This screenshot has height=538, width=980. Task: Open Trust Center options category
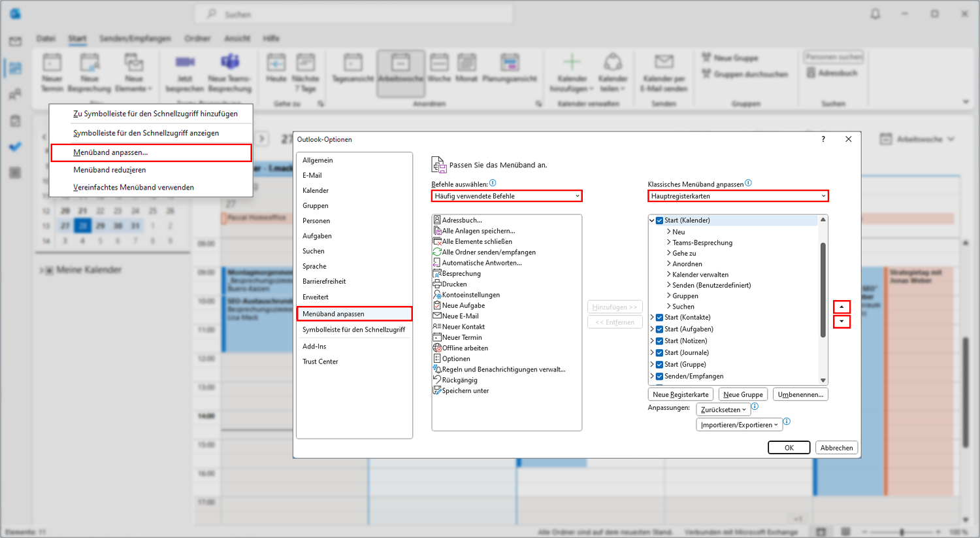point(354,361)
